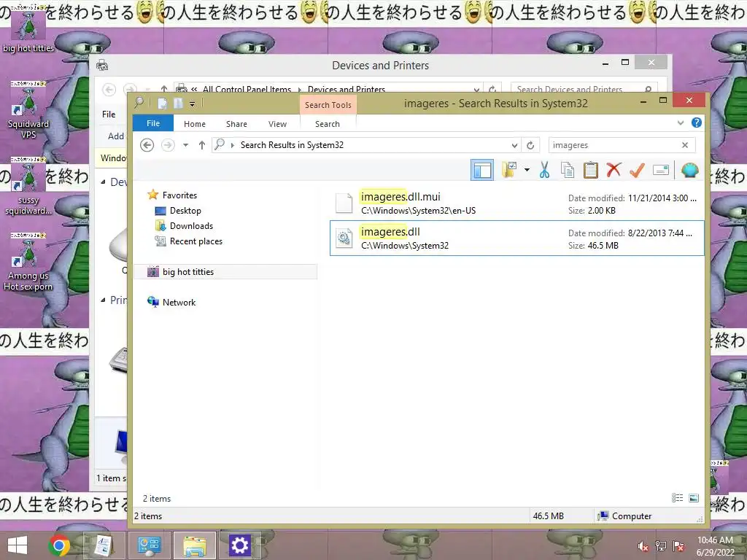
Task: Launch Google Chrome from the taskbar
Action: 58,545
